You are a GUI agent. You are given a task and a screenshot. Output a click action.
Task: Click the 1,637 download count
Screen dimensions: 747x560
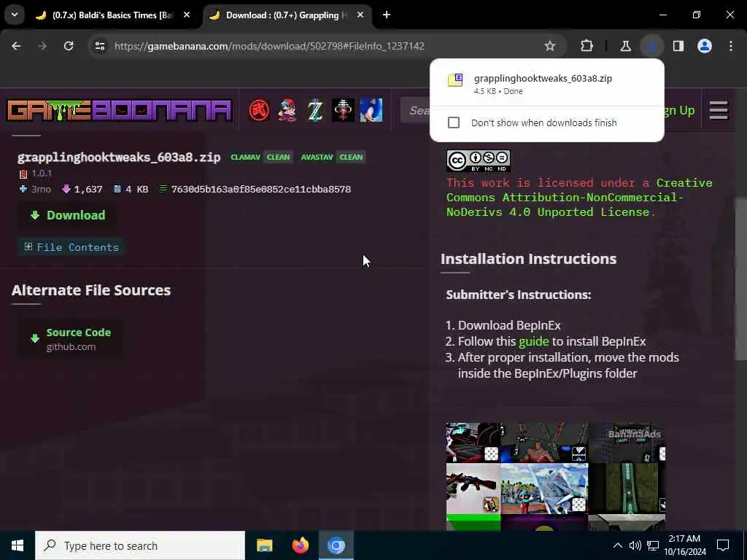coord(88,190)
